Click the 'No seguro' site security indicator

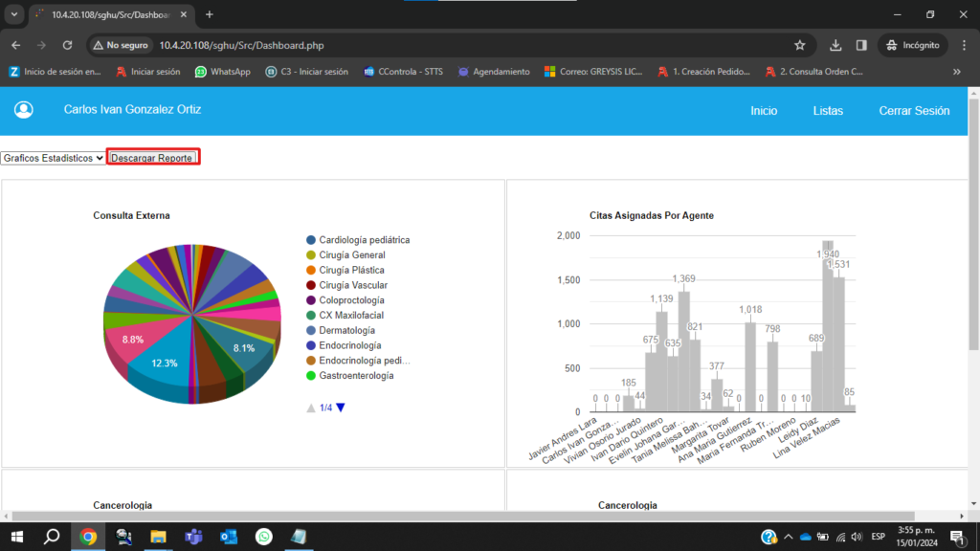point(120,45)
